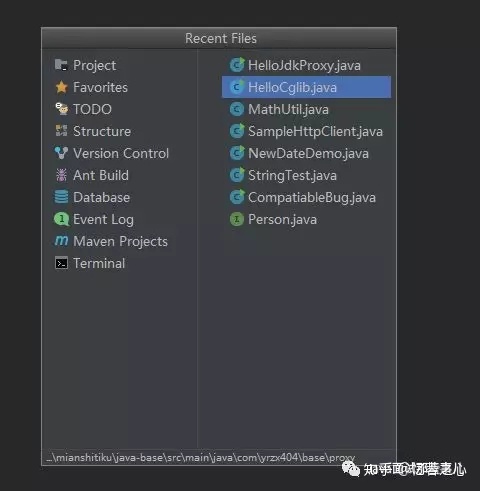The image size is (480, 491).
Task: Click the Database stack icon
Action: (61, 197)
